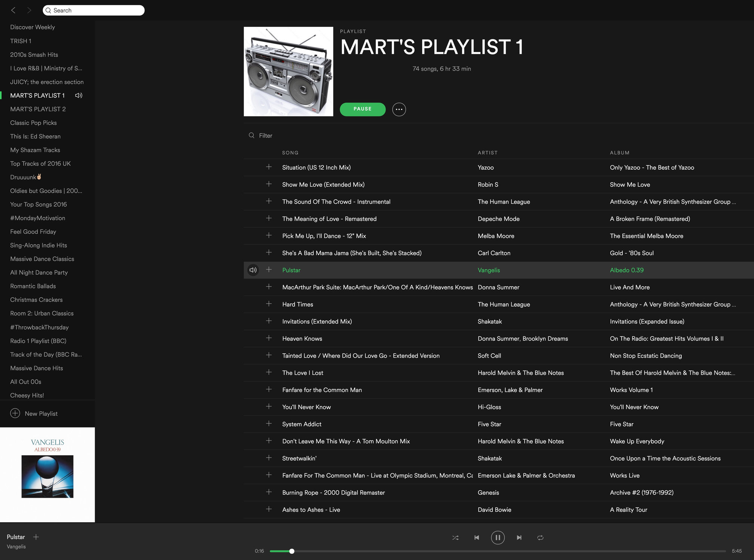Add MacArthur Park Suite to library

coord(269,287)
